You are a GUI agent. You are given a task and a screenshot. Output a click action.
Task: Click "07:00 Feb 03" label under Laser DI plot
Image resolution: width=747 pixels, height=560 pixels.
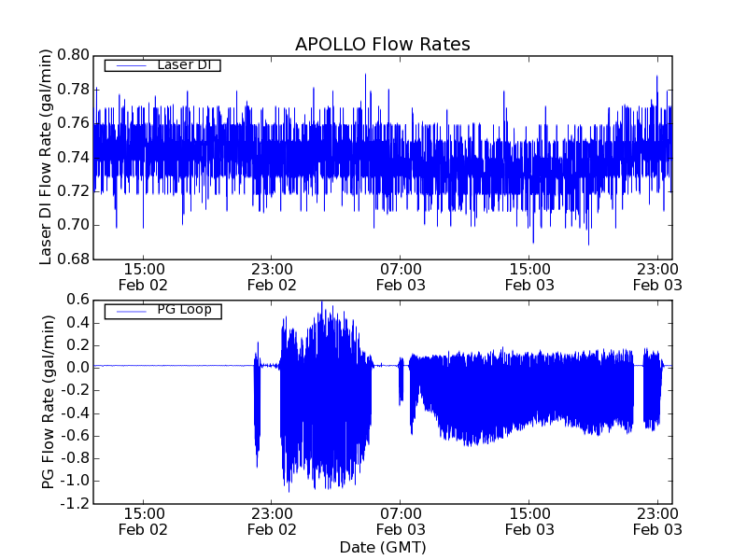(x=401, y=277)
